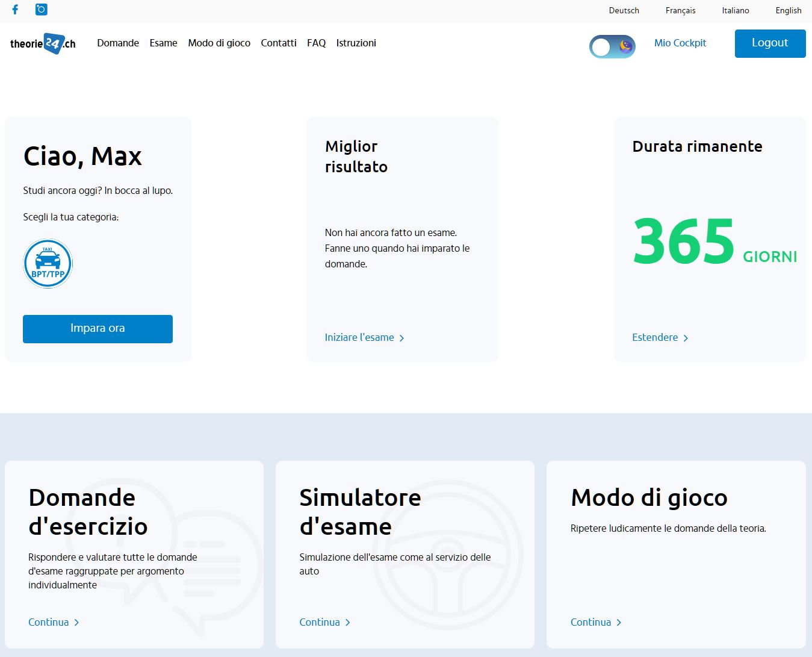Go to the Istruzioni page
Screen dimensions: 812x657
coord(356,43)
